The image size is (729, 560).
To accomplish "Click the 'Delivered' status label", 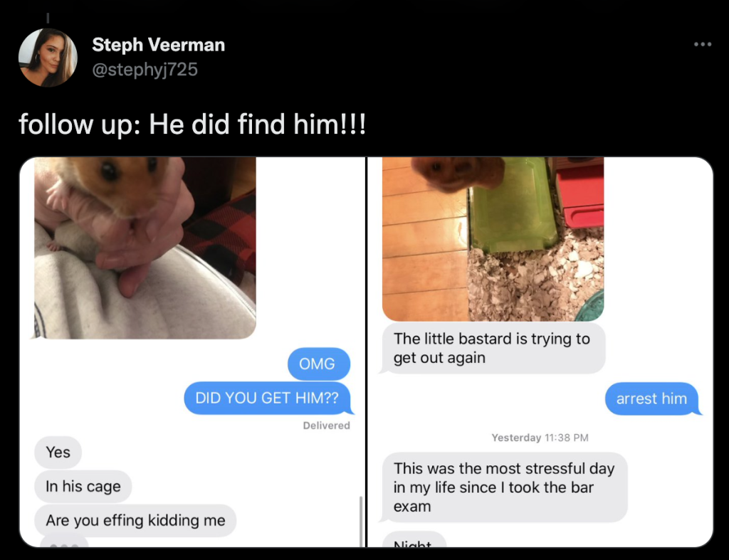I will pos(326,426).
